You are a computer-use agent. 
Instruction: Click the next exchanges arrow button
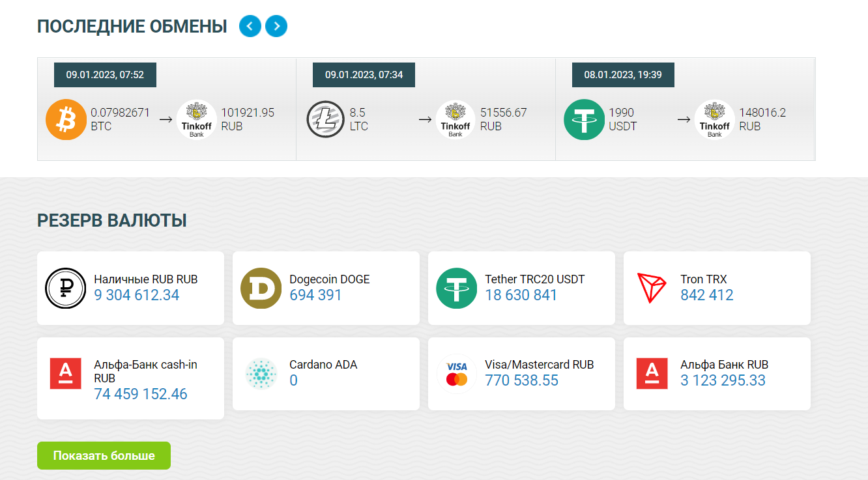(x=276, y=26)
